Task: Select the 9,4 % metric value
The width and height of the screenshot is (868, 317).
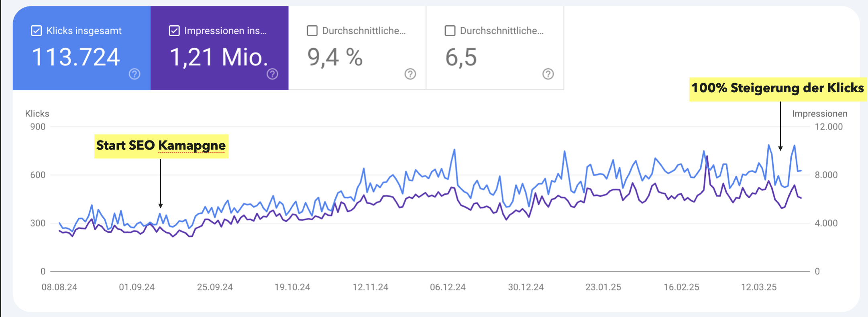Action: coord(335,57)
